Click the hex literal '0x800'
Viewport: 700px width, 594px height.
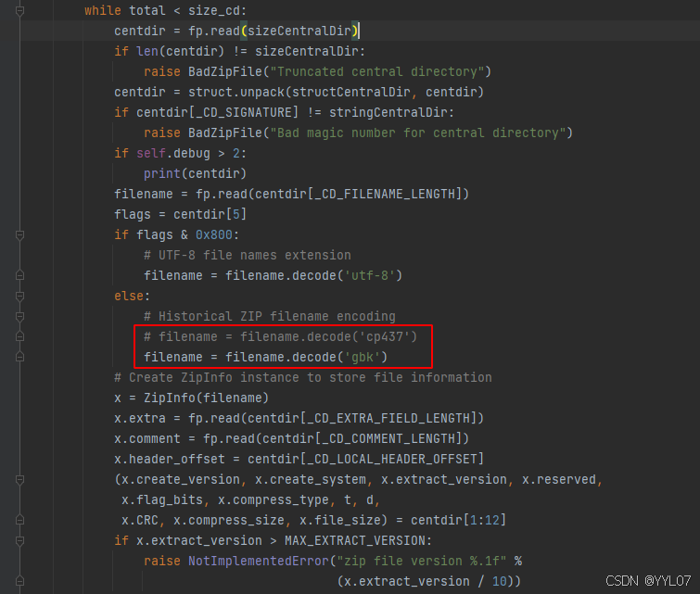214,234
